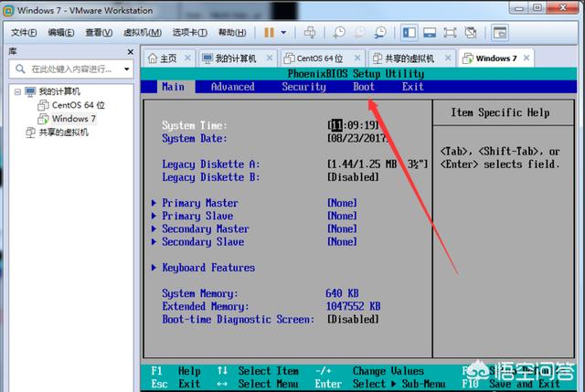585x392 pixels.
Task: Click Extended Memory 1047552 KB value
Action: pyautogui.click(x=353, y=306)
